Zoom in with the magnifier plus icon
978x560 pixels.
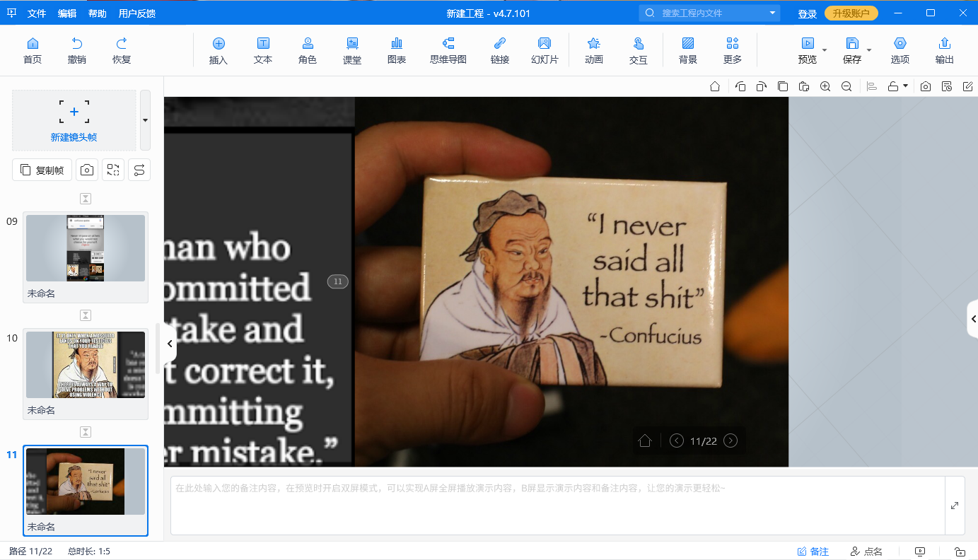pyautogui.click(x=825, y=86)
